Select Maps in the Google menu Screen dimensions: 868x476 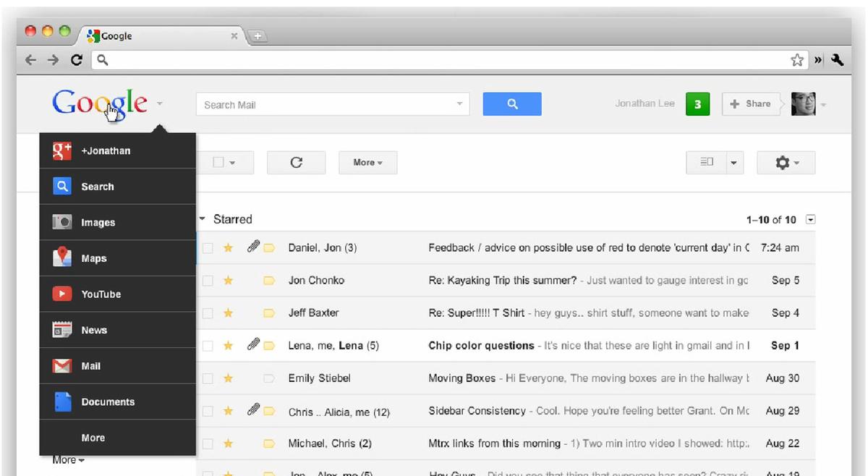[x=117, y=258]
